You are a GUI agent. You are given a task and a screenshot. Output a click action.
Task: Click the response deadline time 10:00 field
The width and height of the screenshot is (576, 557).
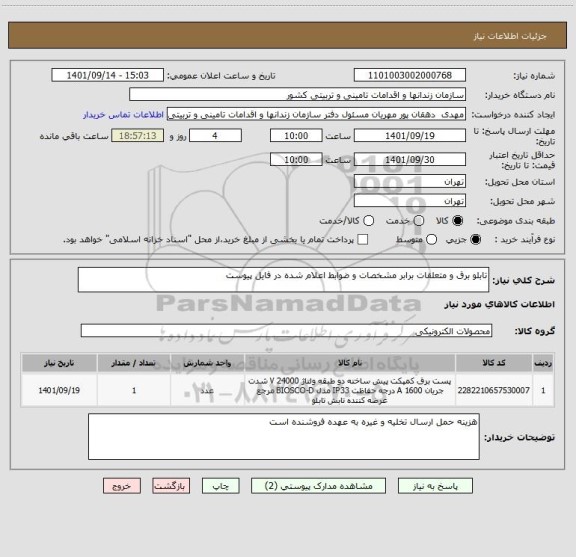(296, 136)
